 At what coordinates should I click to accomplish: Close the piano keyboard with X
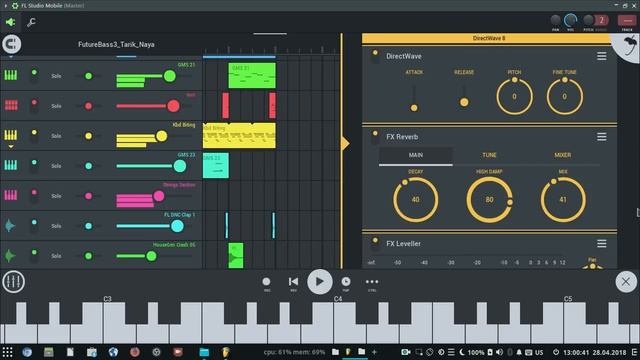(x=626, y=282)
